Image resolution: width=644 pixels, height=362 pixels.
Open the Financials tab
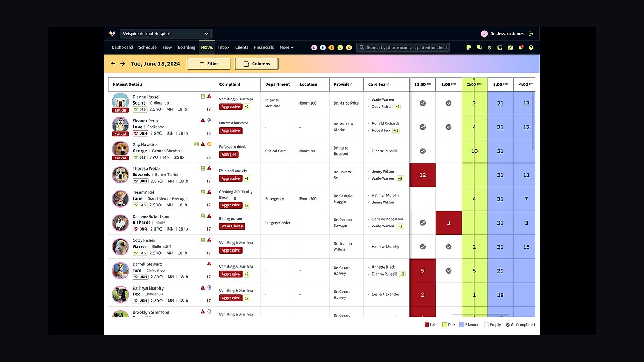(264, 47)
